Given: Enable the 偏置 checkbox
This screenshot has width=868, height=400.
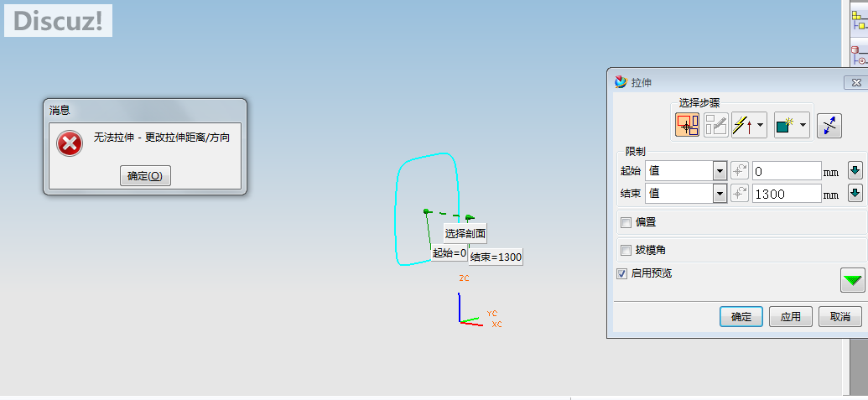Looking at the screenshot, I should pos(626,222).
